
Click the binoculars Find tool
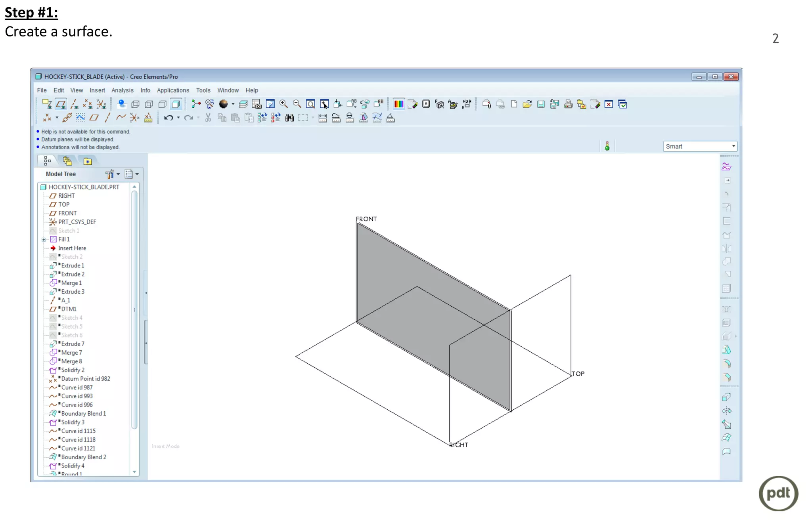[290, 118]
